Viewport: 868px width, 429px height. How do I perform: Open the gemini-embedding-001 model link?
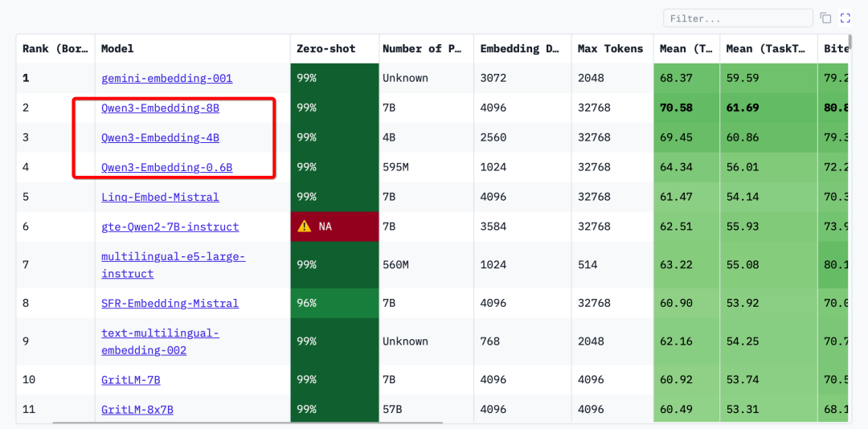(x=166, y=78)
